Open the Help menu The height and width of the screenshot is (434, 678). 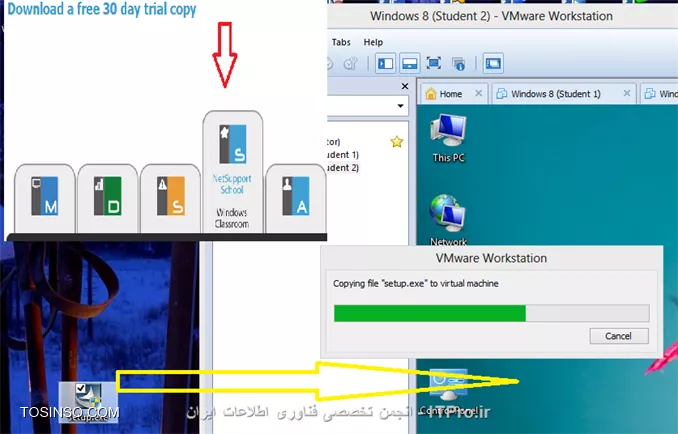click(x=373, y=42)
